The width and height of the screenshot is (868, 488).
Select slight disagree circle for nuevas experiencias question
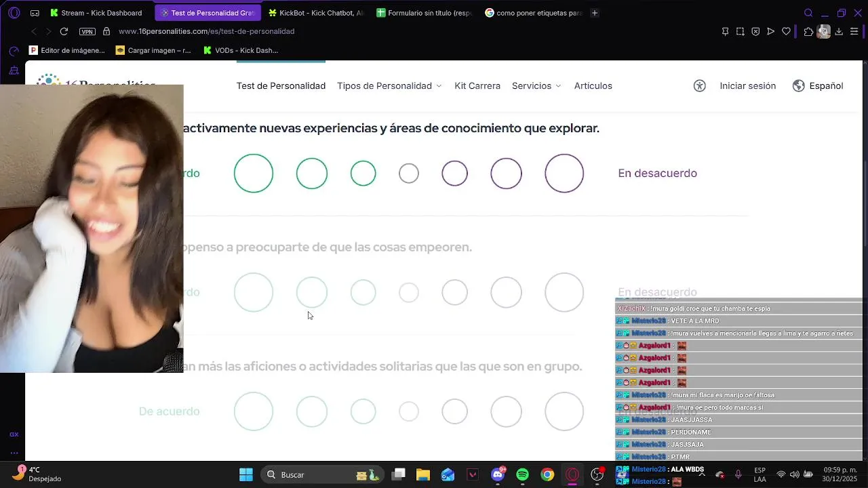[455, 173]
